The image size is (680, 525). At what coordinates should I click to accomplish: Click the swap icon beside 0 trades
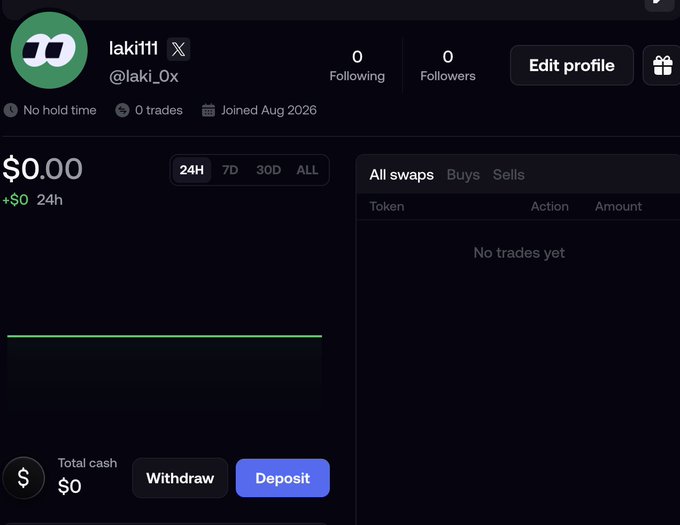(x=122, y=110)
